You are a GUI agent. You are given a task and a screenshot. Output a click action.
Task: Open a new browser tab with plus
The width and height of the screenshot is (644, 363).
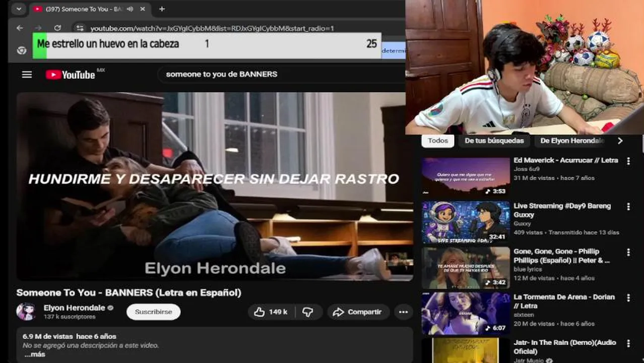[x=162, y=9]
